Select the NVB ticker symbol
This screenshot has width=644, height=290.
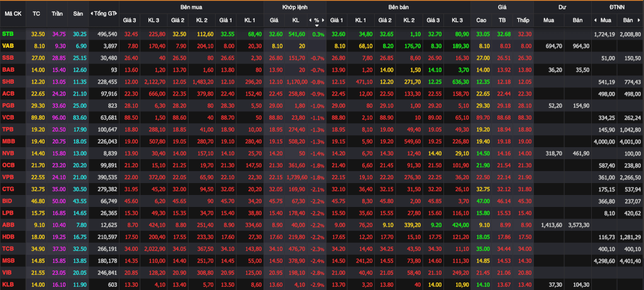click(x=8, y=153)
